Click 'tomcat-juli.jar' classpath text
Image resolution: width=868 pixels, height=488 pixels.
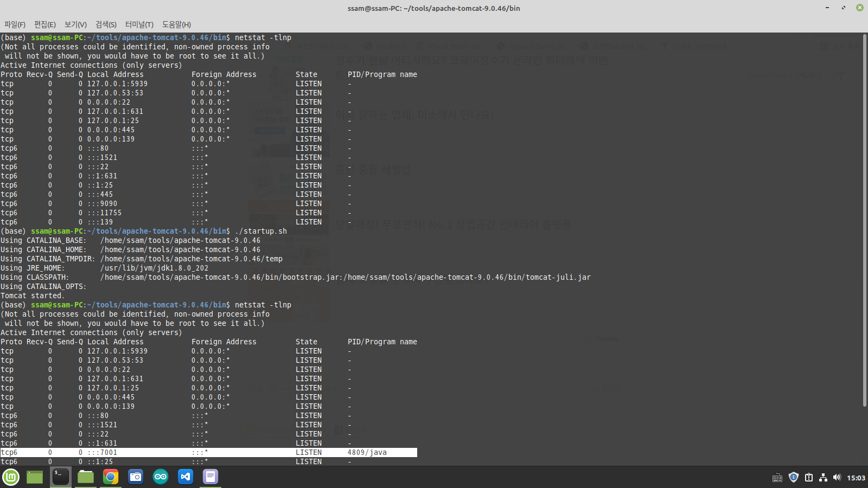coord(558,277)
